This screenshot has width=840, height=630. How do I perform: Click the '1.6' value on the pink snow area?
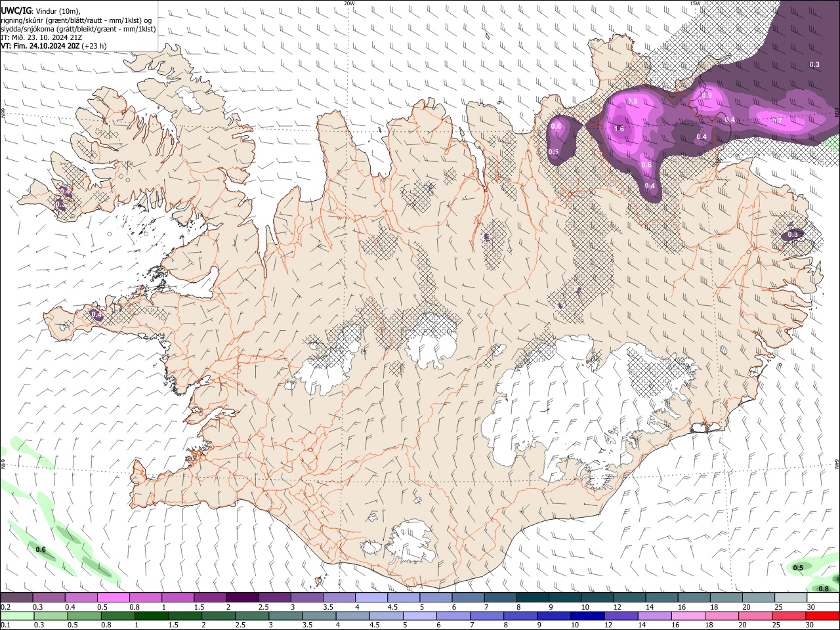point(619,129)
